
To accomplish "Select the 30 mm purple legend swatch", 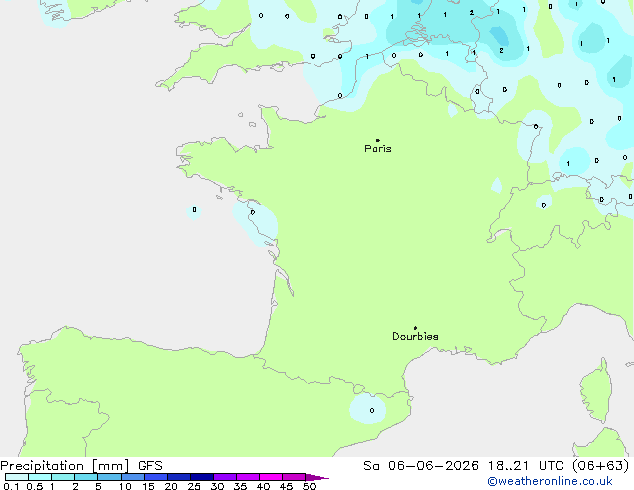I will point(224,477).
